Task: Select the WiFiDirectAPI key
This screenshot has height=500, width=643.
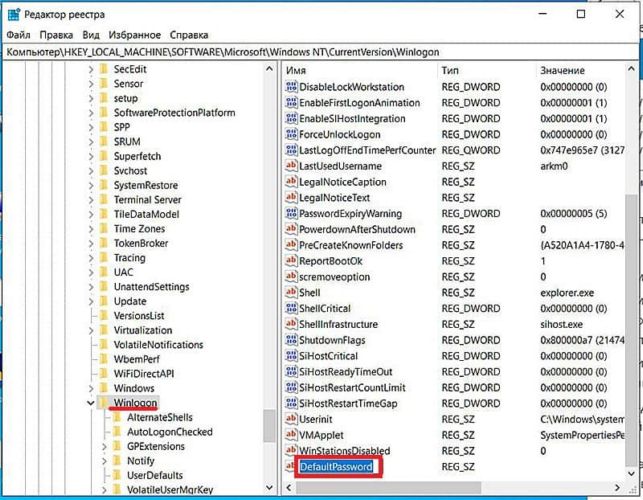Action: (144, 374)
